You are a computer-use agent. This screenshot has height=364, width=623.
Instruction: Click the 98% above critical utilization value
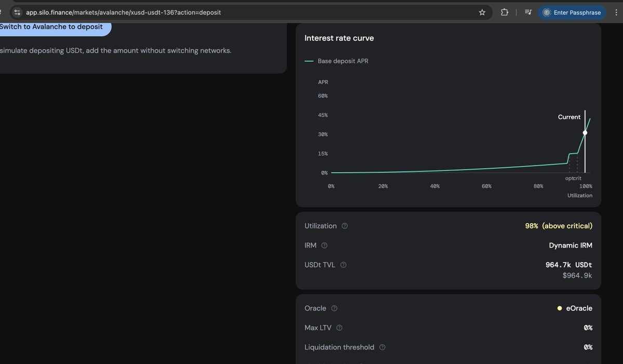click(x=559, y=226)
